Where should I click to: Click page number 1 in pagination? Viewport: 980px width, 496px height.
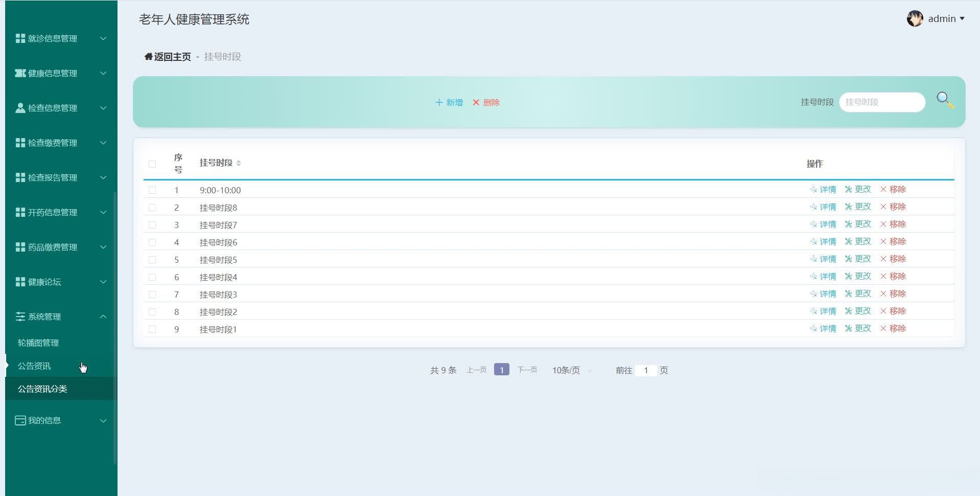(x=502, y=370)
